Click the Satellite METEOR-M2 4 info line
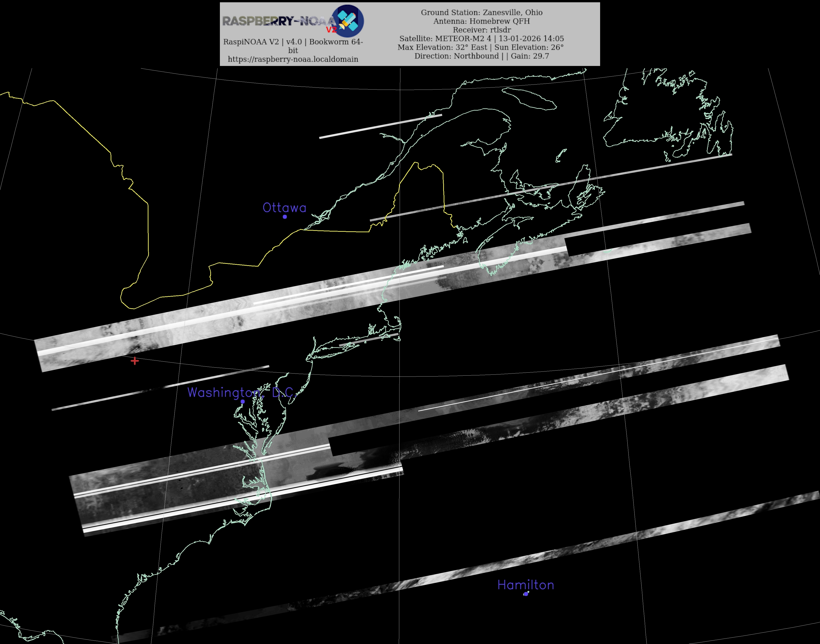Viewport: 820px width, 644px height. click(x=481, y=38)
